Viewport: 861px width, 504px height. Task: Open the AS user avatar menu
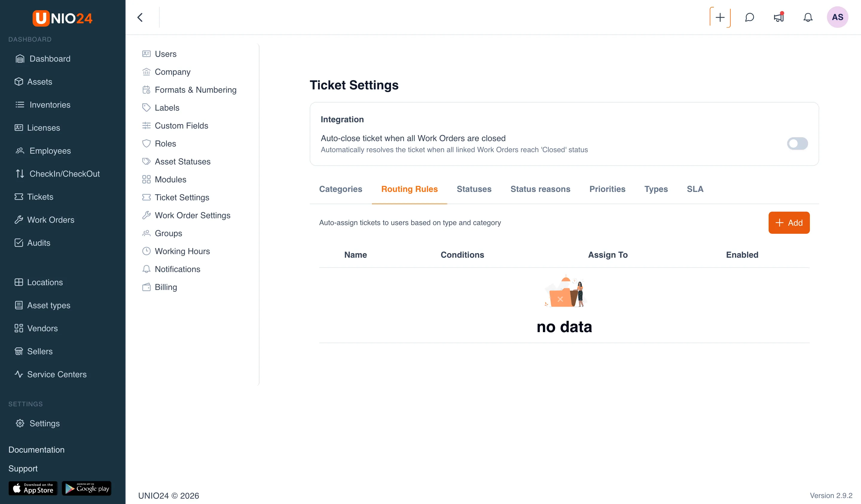click(x=837, y=17)
